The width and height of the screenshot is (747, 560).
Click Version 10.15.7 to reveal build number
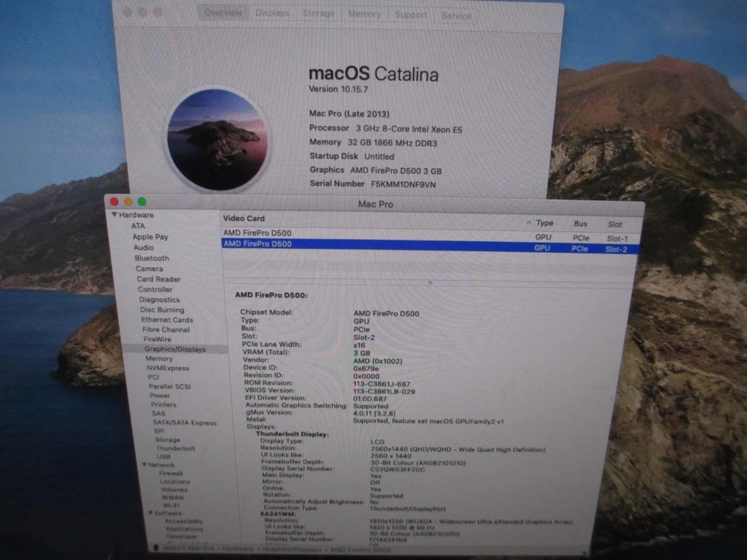click(338, 89)
